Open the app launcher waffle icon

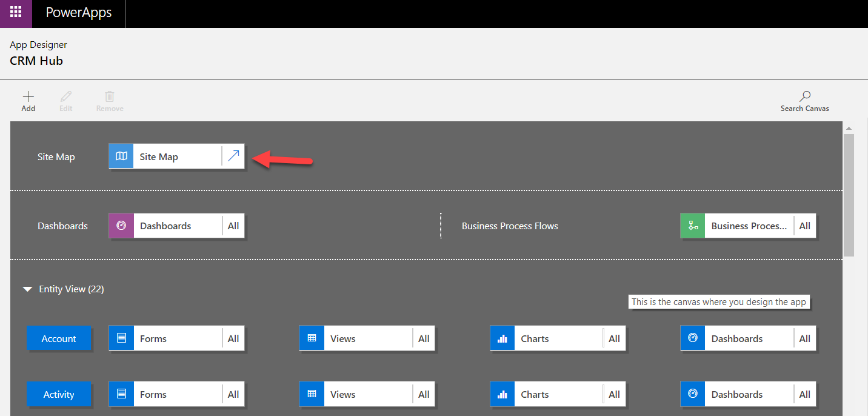(x=16, y=12)
